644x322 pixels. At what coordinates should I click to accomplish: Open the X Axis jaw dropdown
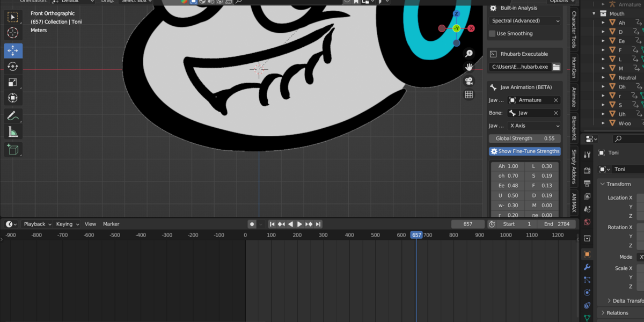[x=535, y=126]
